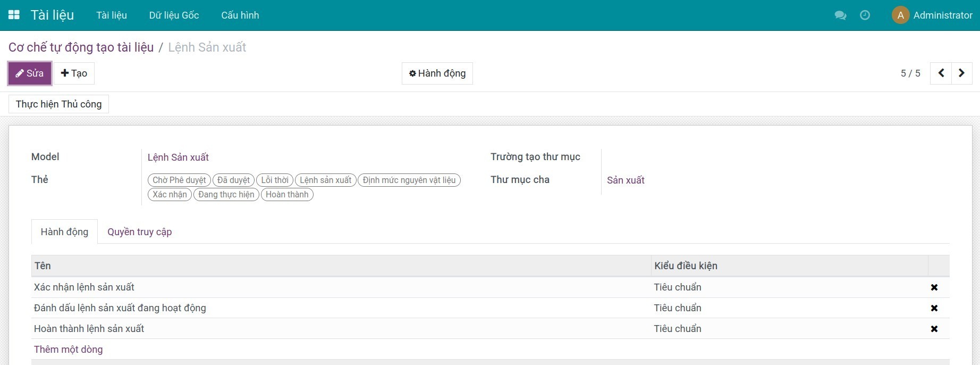Image resolution: width=980 pixels, height=365 pixels.
Task: Expand the Hành động dropdown
Action: point(437,73)
